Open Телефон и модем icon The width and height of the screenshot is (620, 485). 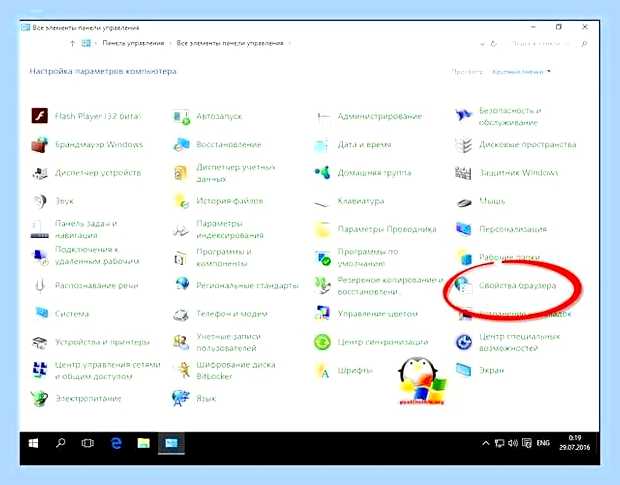click(181, 314)
